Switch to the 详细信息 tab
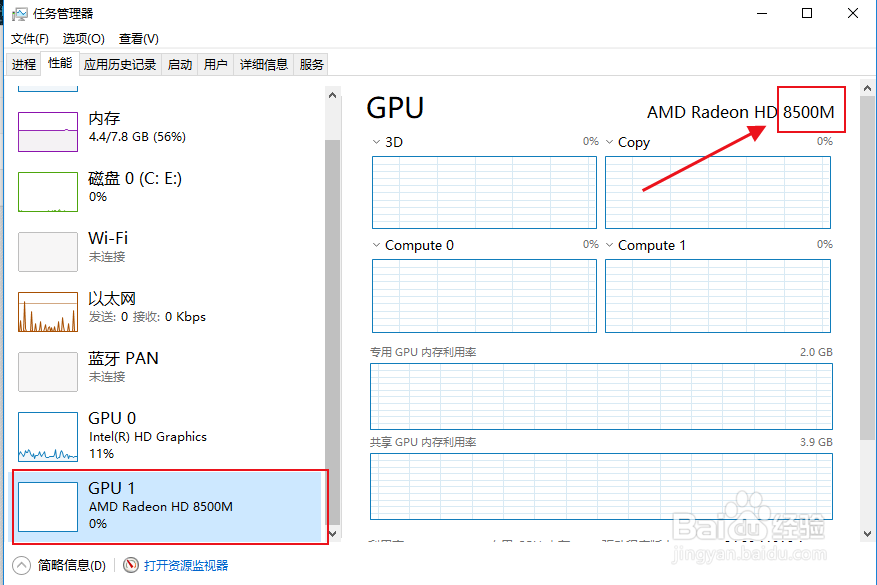The image size is (877, 585). pos(263,64)
